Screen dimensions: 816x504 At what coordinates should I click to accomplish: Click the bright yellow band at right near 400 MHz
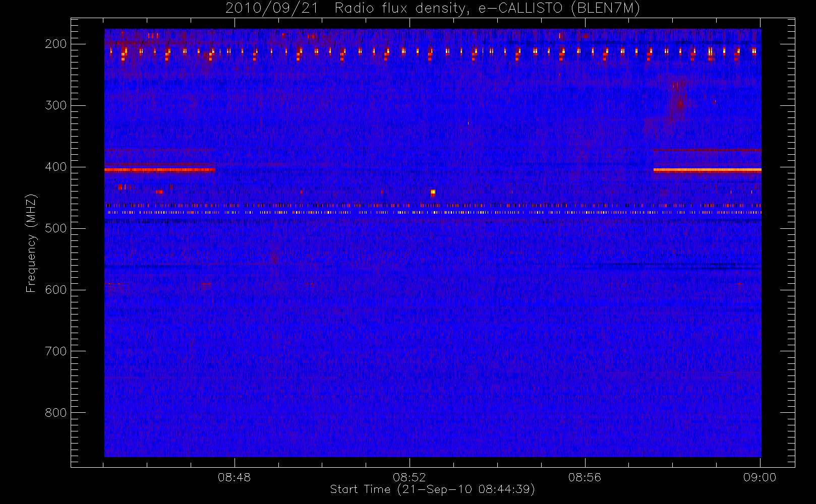[x=707, y=170]
